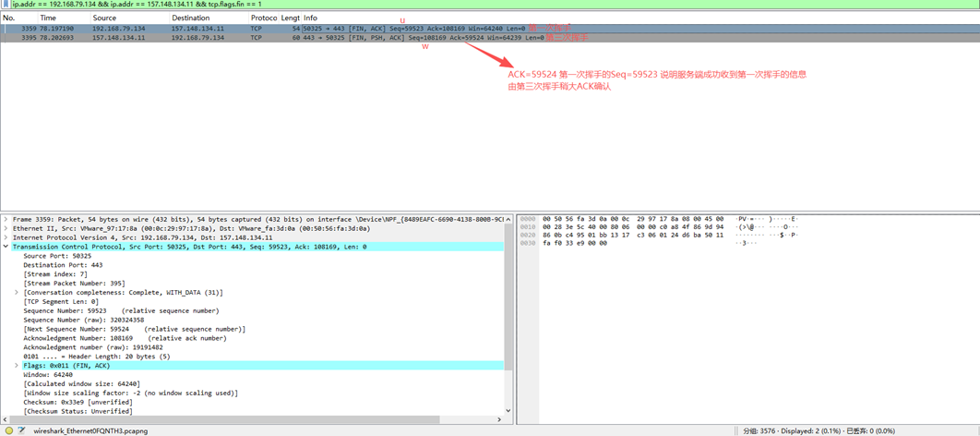Click the Info column header
This screenshot has height=436, width=980.
point(310,18)
